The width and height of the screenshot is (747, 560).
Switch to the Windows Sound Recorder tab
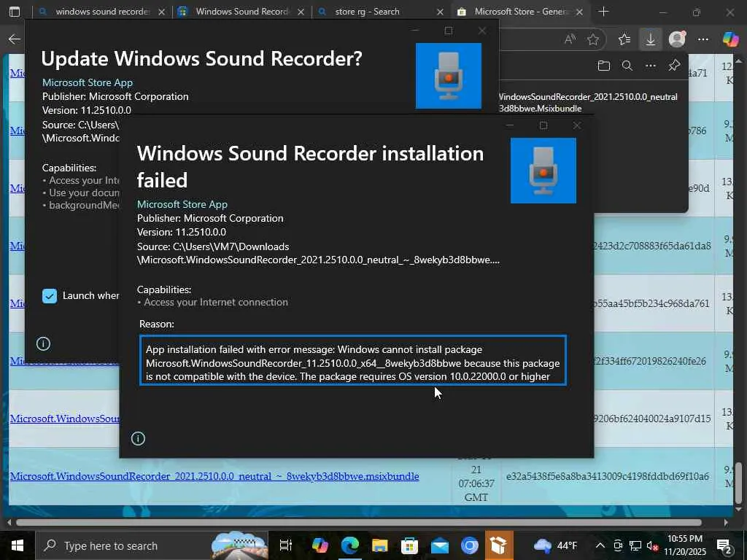tap(241, 12)
